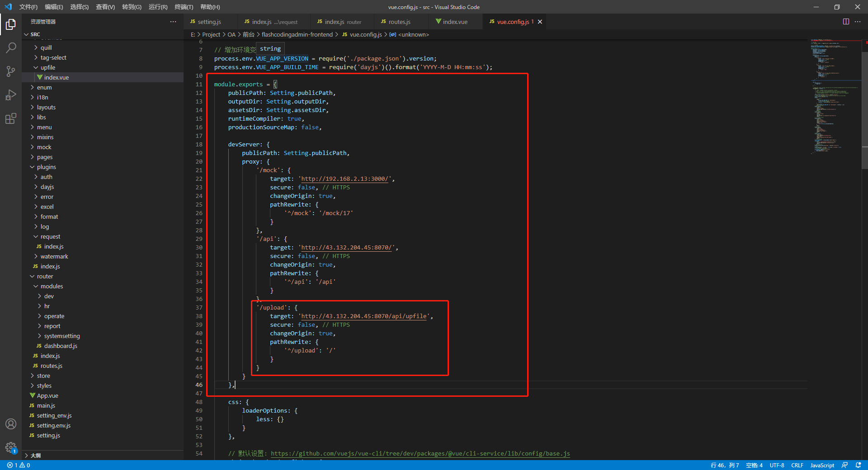The width and height of the screenshot is (868, 470).
Task: Click the OA breadcrumb segment
Action: pyautogui.click(x=231, y=34)
